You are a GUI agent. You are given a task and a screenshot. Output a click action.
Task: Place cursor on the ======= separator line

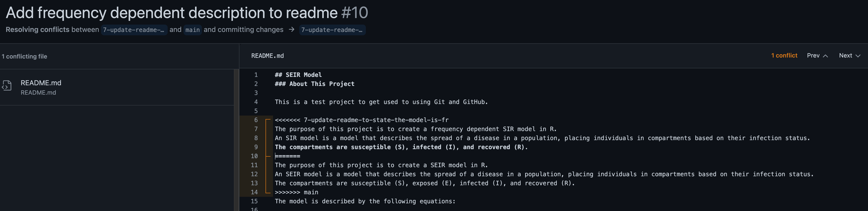287,156
